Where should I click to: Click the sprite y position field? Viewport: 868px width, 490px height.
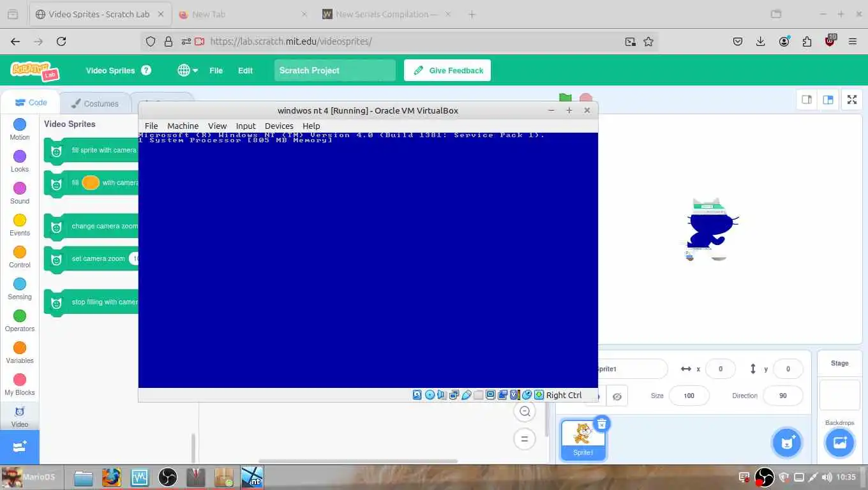click(788, 369)
